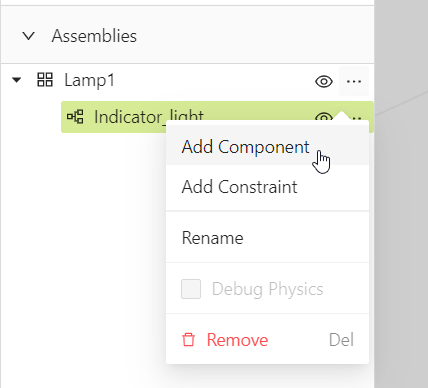Viewport: 428px width, 388px height.
Task: Click the Del shortcut hint text
Action: point(341,340)
